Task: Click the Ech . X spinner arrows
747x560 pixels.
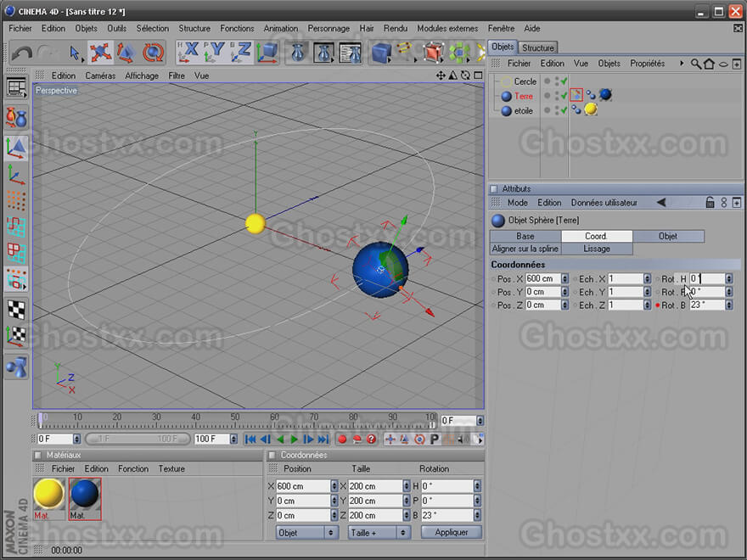Action: pos(647,278)
